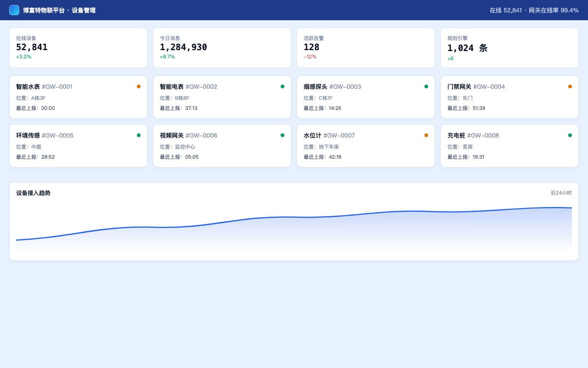Click 位置: A栋3F on 智能水表 card
Image resolution: width=588 pixels, height=368 pixels.
(31, 98)
